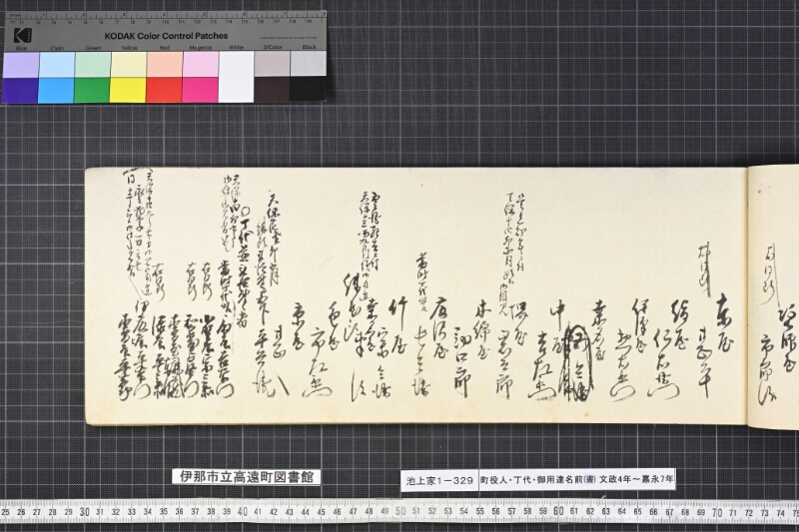Image resolution: width=799 pixels, height=532 pixels.
Task: Select the saturated red color patch
Action: [x=165, y=90]
